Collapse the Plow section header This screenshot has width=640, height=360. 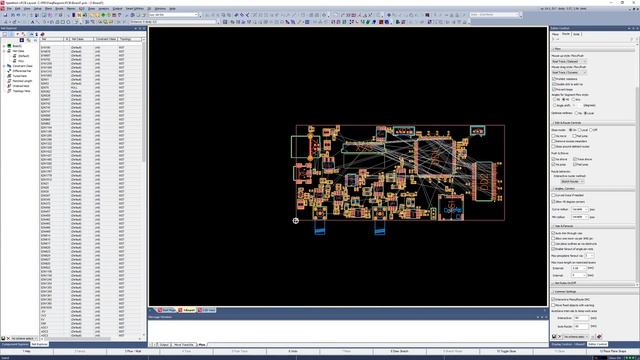click(593, 49)
